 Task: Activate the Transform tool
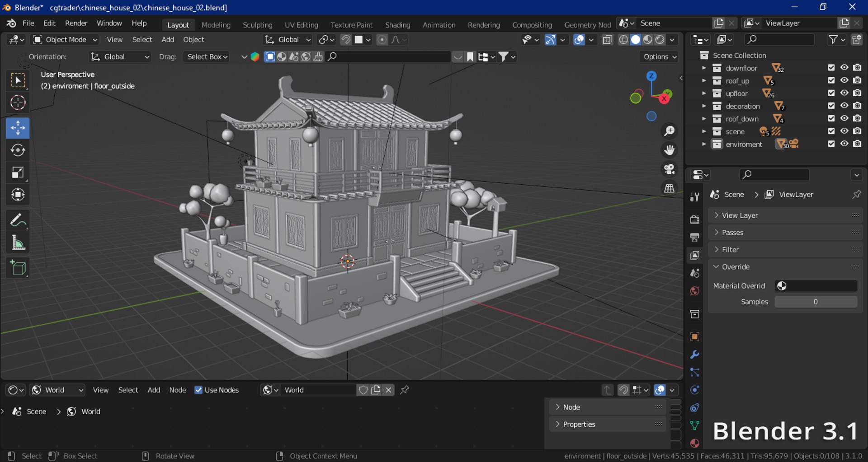(x=18, y=195)
